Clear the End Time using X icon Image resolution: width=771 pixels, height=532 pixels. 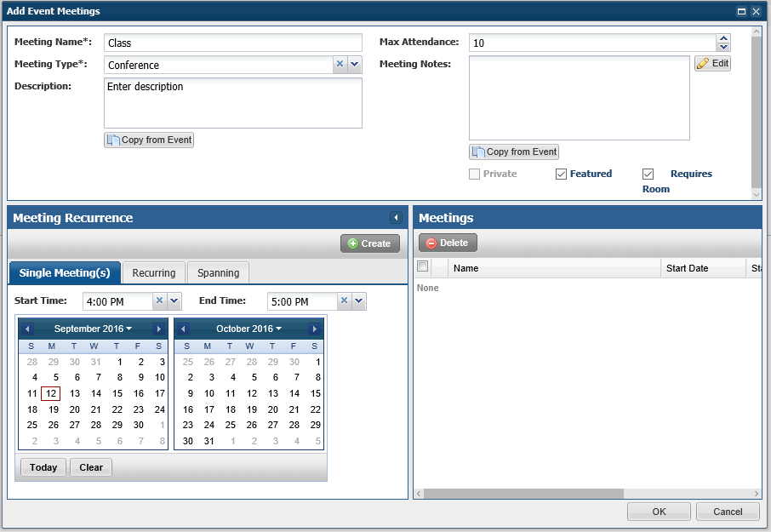coord(344,301)
